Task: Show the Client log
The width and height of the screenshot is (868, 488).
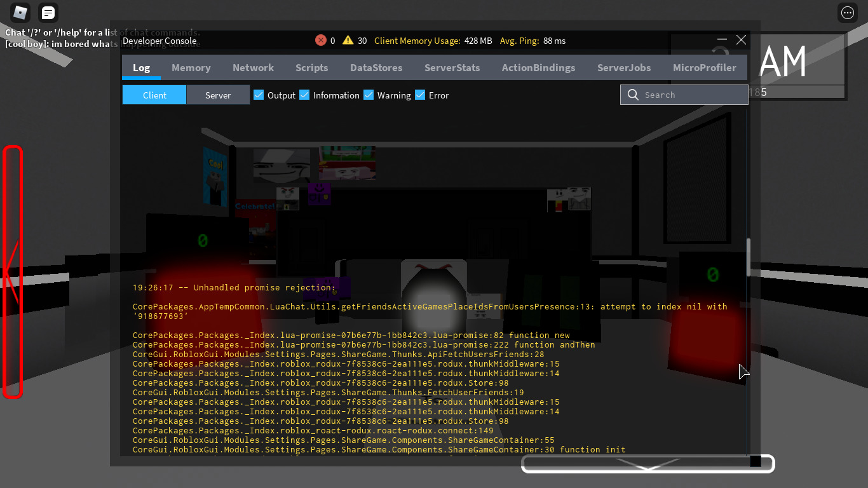Action: tap(154, 95)
